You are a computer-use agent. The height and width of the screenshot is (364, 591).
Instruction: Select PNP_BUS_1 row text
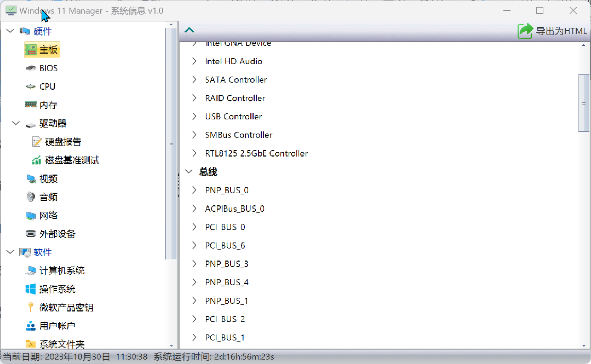point(227,301)
